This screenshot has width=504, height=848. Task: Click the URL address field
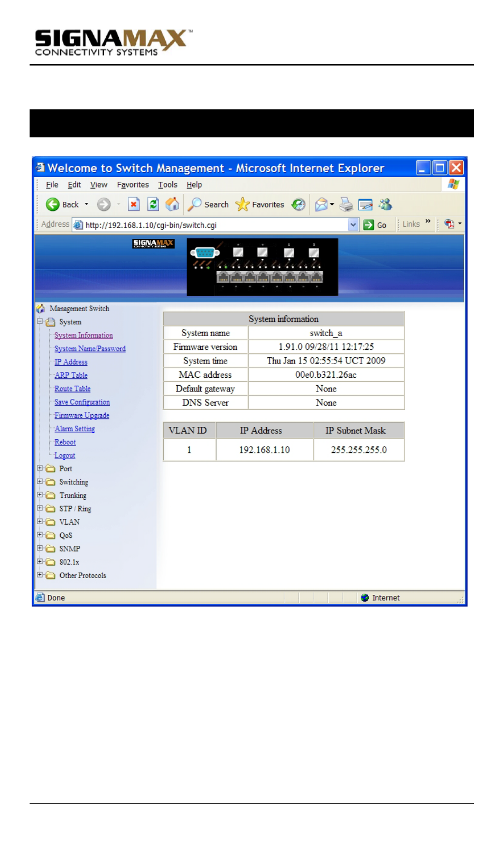click(x=216, y=225)
